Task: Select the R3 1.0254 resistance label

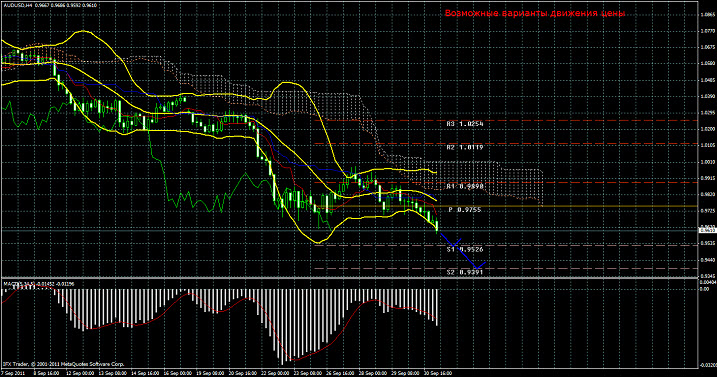Action: pyautogui.click(x=465, y=124)
